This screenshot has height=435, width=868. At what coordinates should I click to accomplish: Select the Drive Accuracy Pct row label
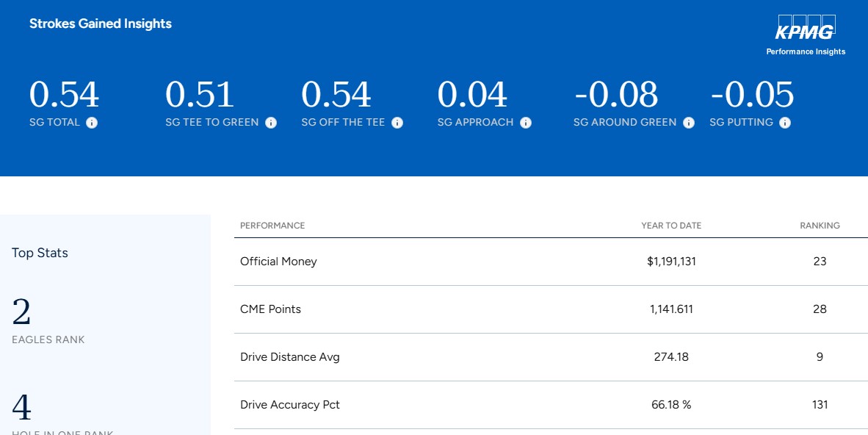290,405
